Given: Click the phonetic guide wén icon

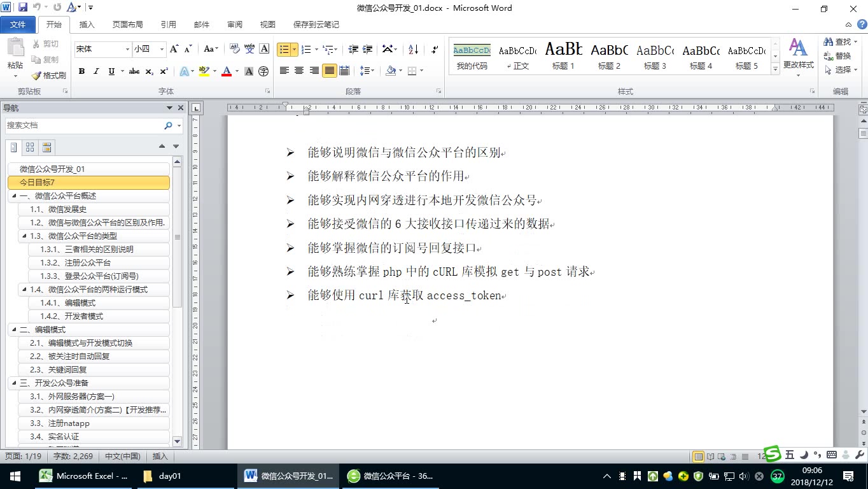Looking at the screenshot, I should point(249,49).
